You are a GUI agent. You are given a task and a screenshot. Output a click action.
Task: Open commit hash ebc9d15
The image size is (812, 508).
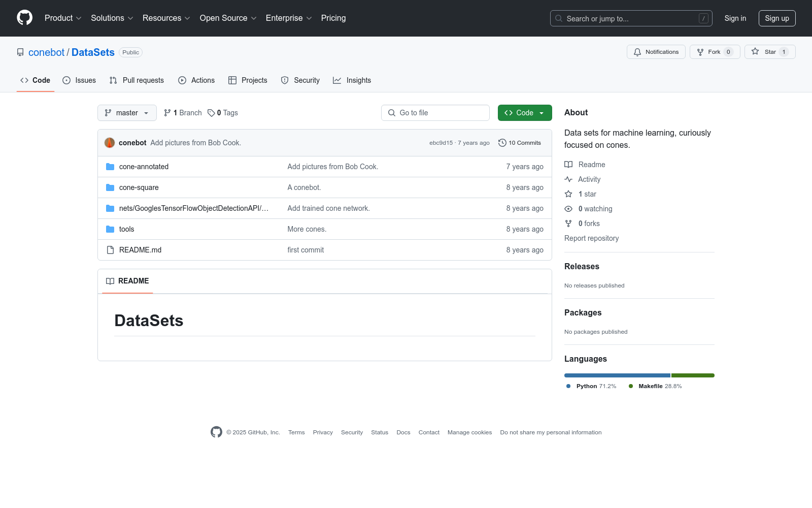pos(441,143)
